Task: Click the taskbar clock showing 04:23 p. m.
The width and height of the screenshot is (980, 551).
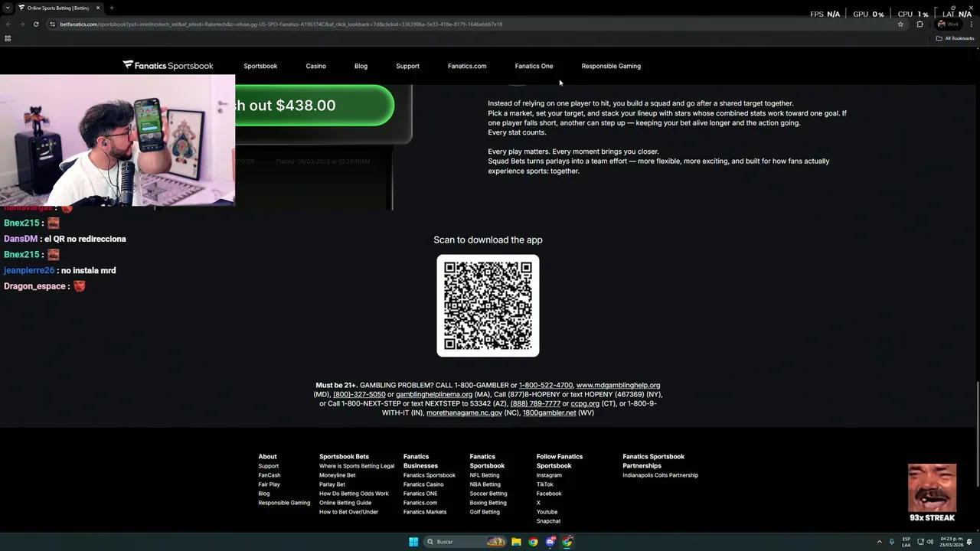Action: (950, 542)
